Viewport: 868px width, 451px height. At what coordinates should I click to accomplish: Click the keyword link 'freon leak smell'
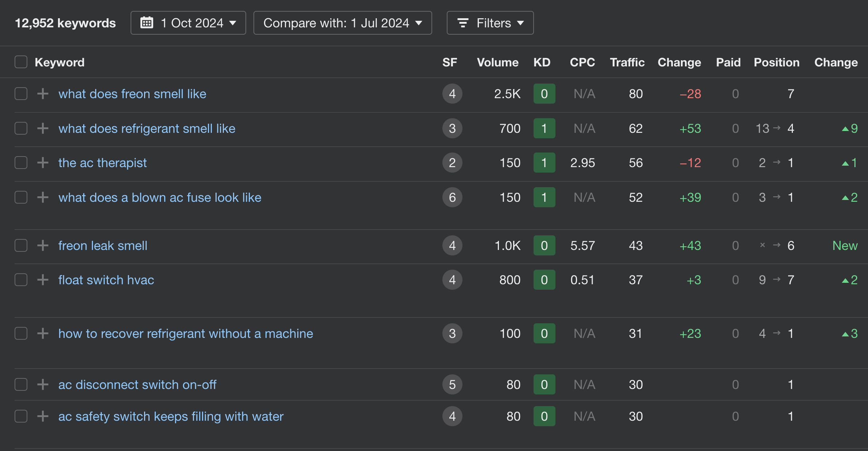(102, 246)
